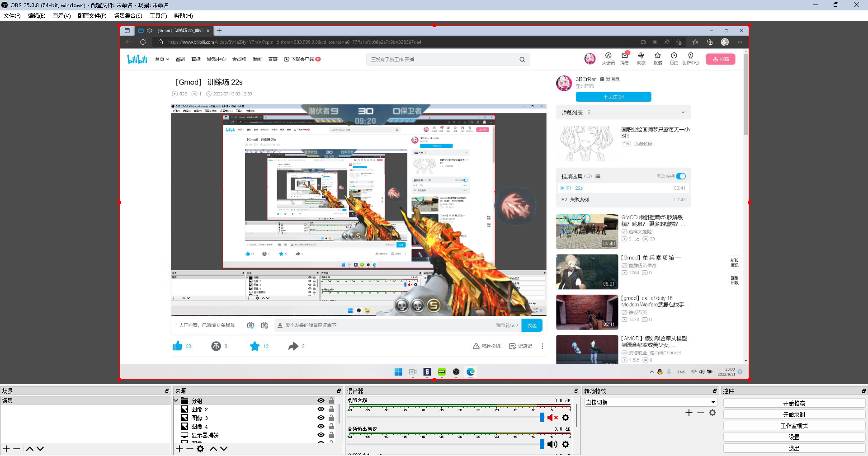
Task: Toggle visibility of 图像 3 source
Action: (x=321, y=418)
